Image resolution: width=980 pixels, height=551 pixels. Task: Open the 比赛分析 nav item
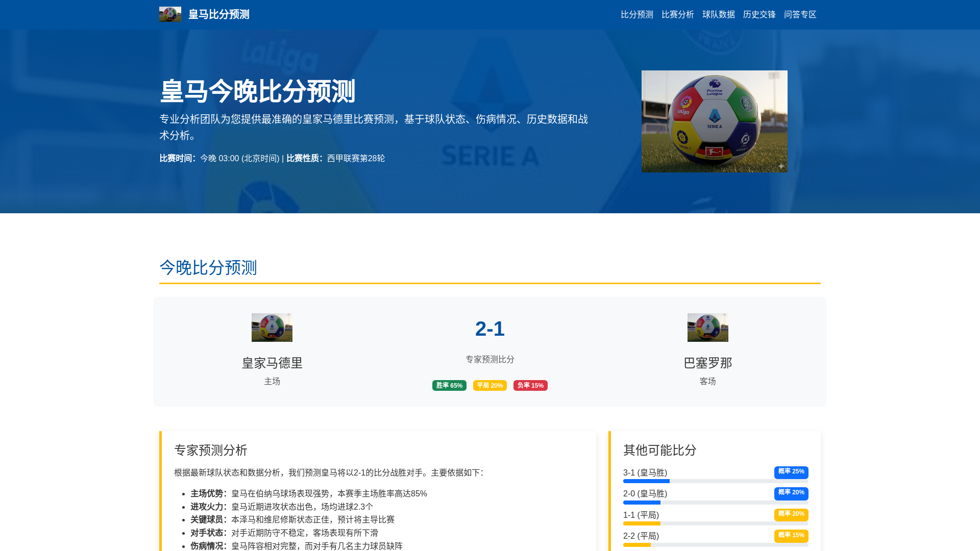678,14
